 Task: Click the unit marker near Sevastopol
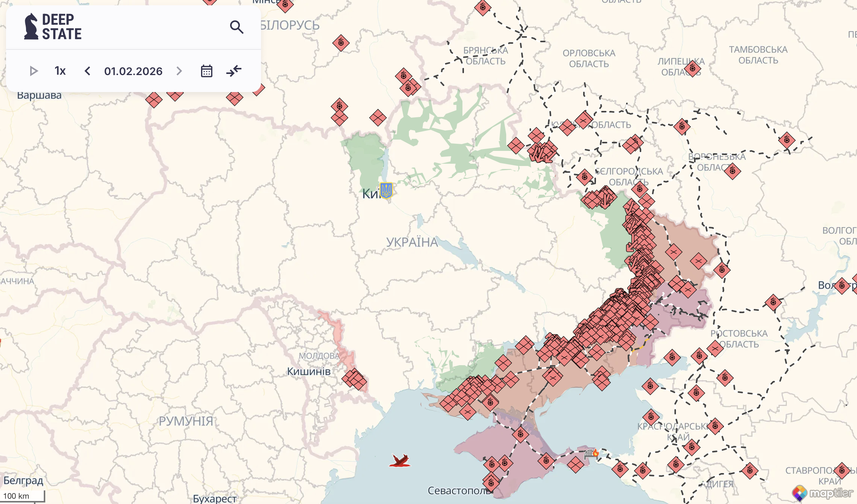click(491, 482)
